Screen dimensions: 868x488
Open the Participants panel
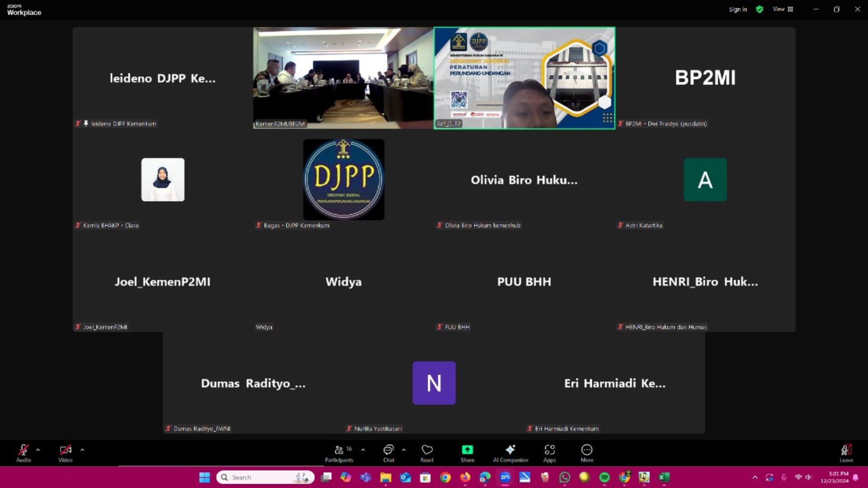pyautogui.click(x=339, y=453)
